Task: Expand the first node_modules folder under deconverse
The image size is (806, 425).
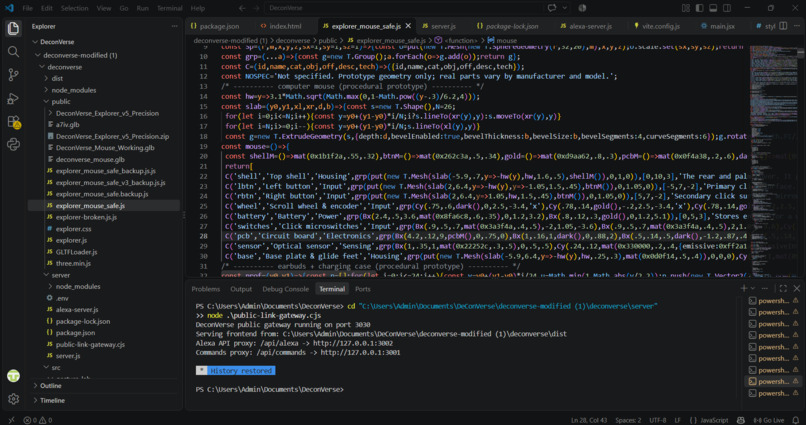Action: (x=46, y=90)
